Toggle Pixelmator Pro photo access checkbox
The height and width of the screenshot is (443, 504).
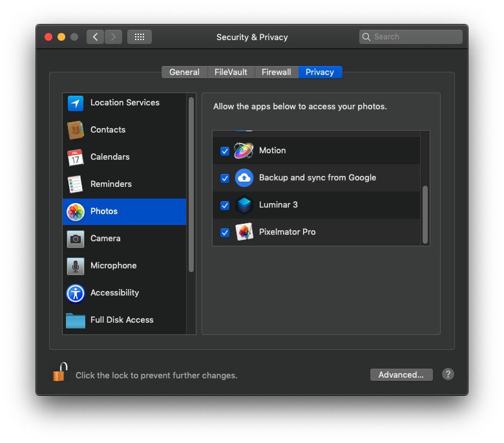coord(225,232)
